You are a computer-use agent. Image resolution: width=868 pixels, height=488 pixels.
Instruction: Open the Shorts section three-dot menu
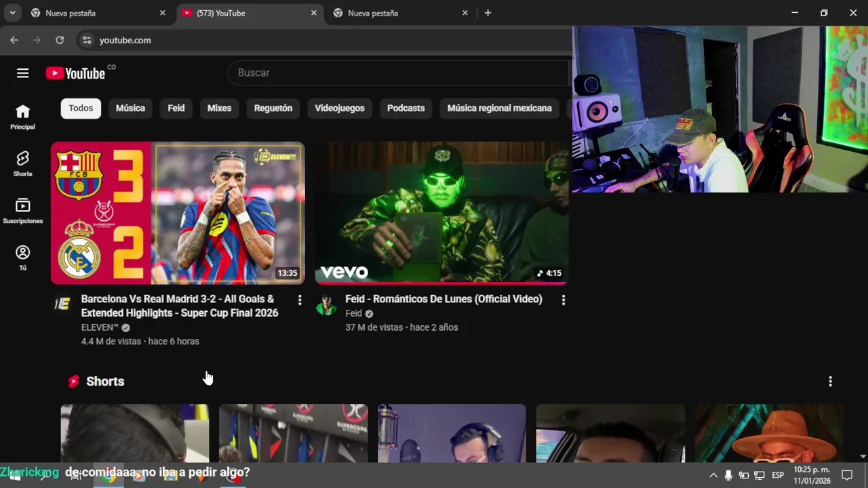830,382
